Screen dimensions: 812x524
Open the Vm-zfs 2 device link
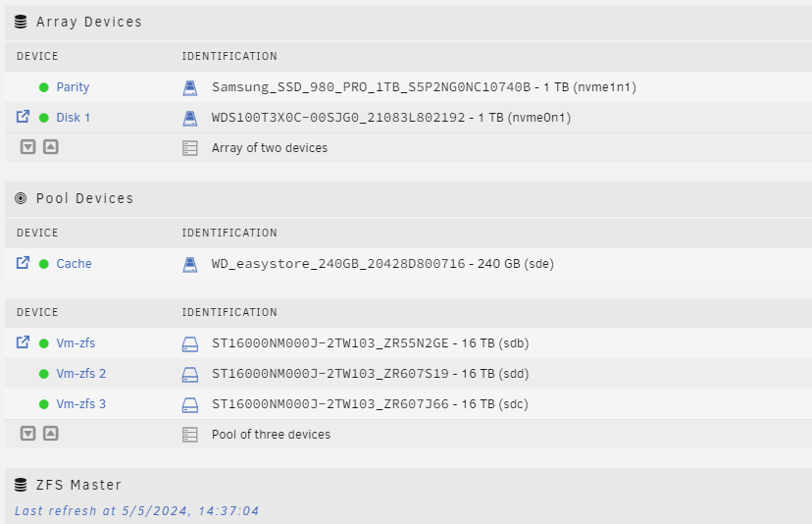(x=81, y=374)
